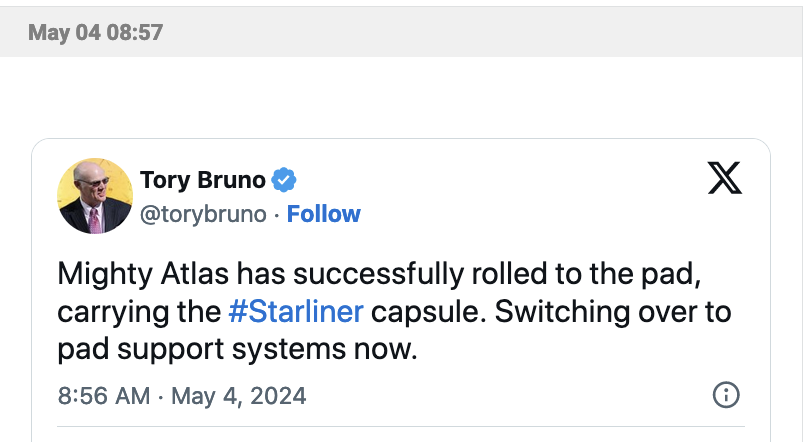Click the May 04 08:57 header timestamp
Screen dimensions: 808x442
click(x=95, y=32)
